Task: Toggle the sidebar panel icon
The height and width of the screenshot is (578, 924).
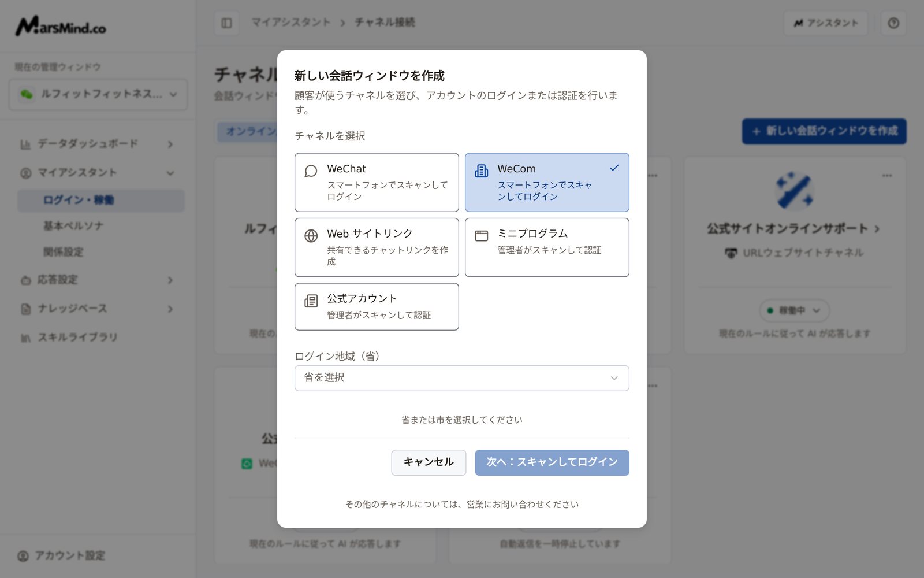Action: coord(226,23)
